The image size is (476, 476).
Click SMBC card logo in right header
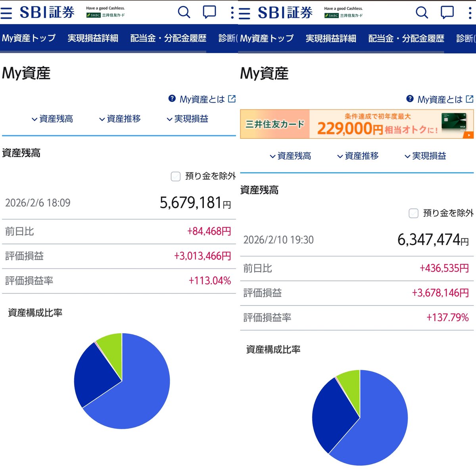pos(344,12)
